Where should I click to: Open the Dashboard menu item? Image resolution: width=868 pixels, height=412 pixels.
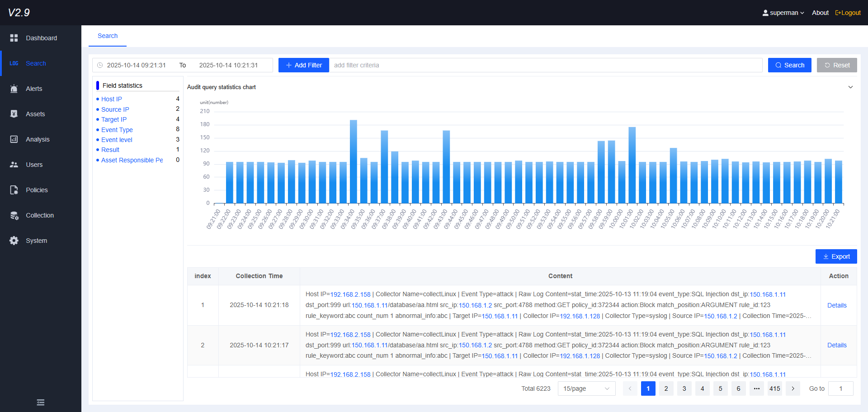click(x=41, y=38)
